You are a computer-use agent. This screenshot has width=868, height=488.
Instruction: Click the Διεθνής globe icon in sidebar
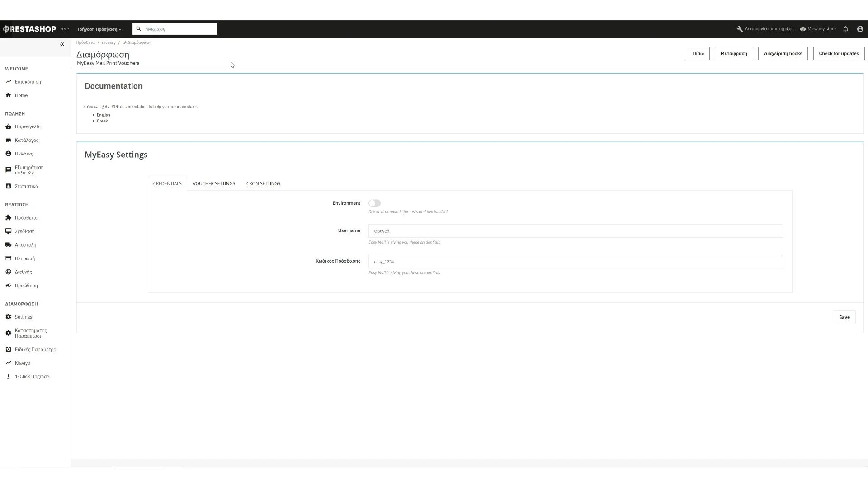pos(8,272)
